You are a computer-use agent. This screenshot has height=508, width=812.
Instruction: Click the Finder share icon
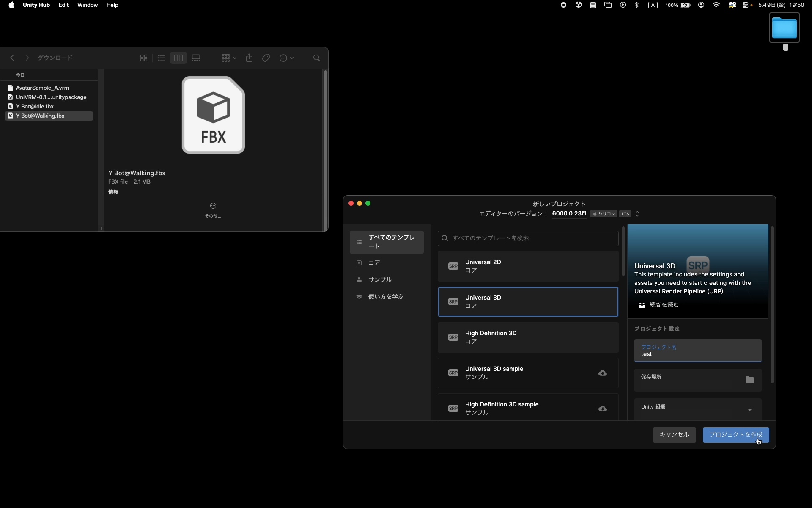coord(249,58)
